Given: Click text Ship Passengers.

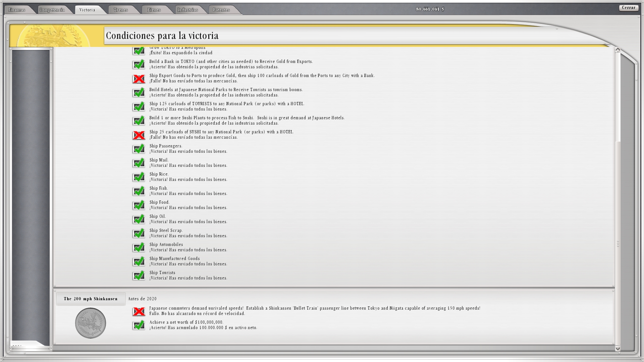Looking at the screenshot, I should pyautogui.click(x=166, y=146).
